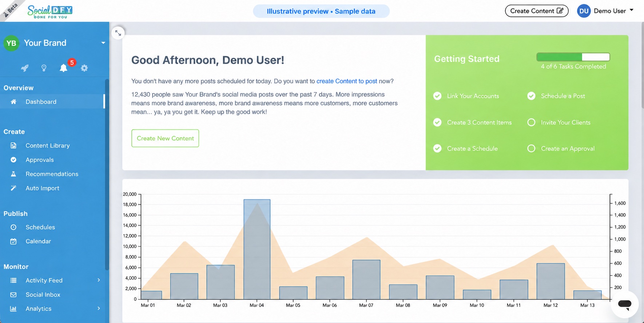This screenshot has width=644, height=323.
Task: Click the Create New Content button
Action: (165, 138)
